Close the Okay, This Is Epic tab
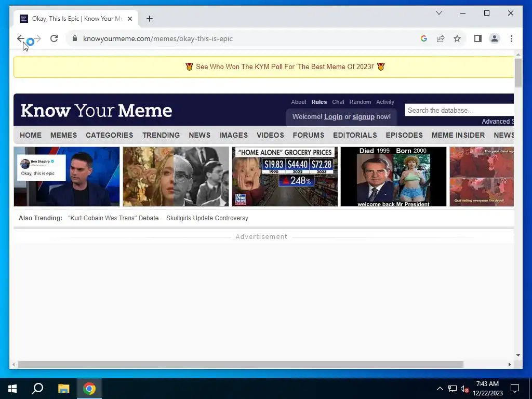The width and height of the screenshot is (532, 399). 129,19
